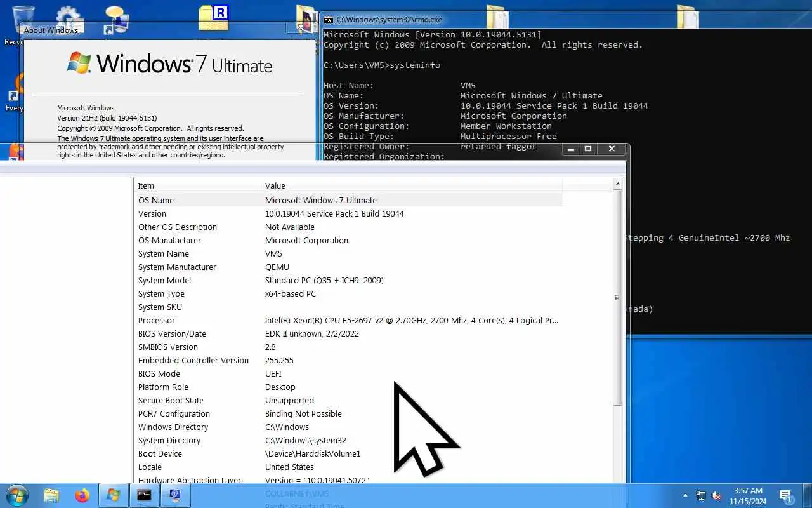The width and height of the screenshot is (812, 508).
Task: Open the taskbar clock and date
Action: click(748, 496)
